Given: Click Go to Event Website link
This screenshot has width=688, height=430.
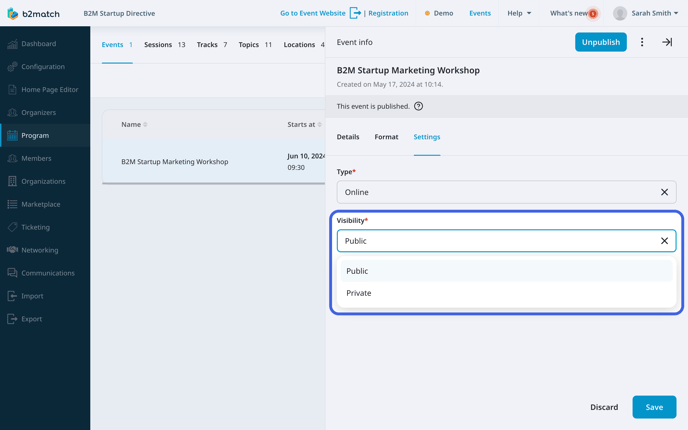Looking at the screenshot, I should [312, 13].
